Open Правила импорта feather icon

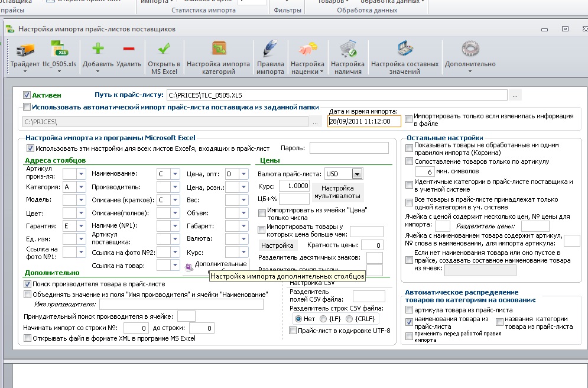[270, 48]
